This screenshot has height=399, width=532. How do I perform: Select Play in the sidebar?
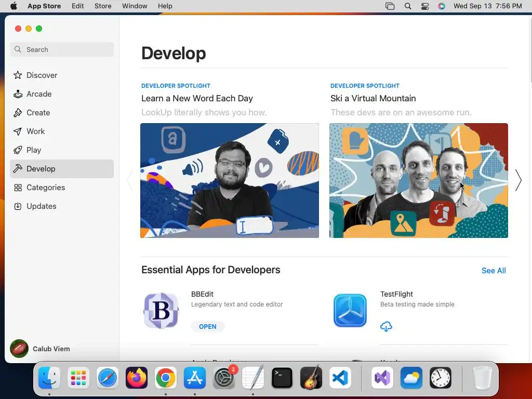[62, 150]
